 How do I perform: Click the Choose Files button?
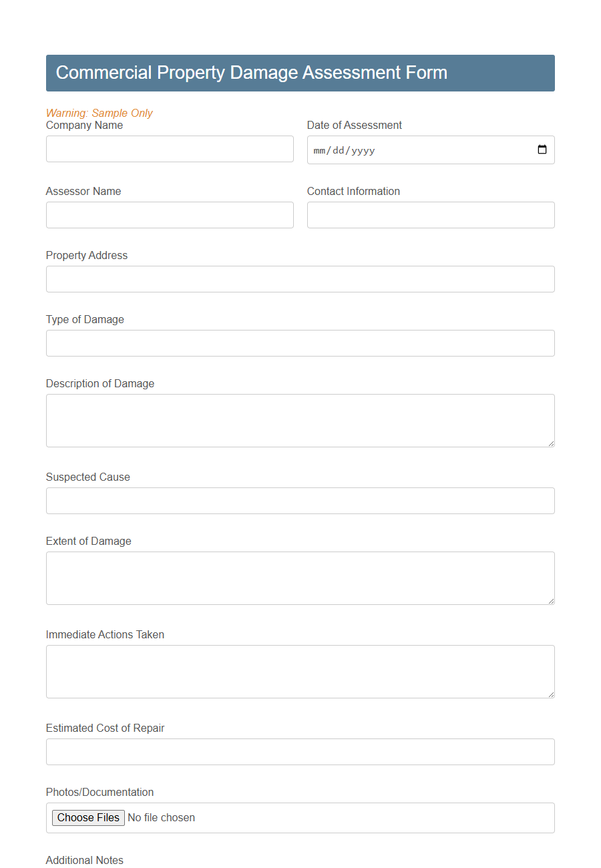(x=87, y=817)
